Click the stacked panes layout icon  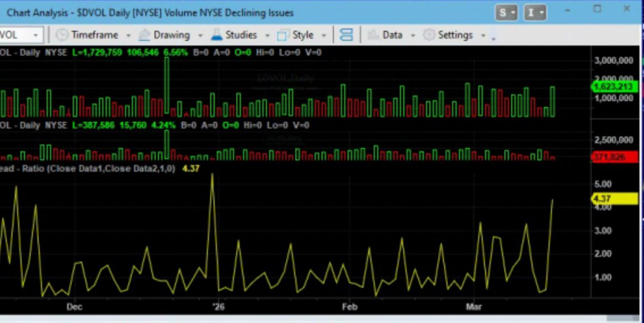(346, 35)
